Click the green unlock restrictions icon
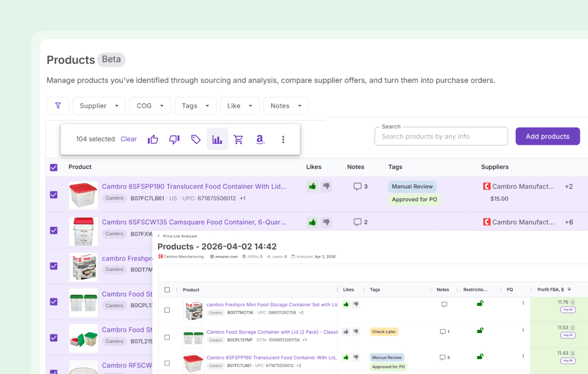 pos(480,303)
